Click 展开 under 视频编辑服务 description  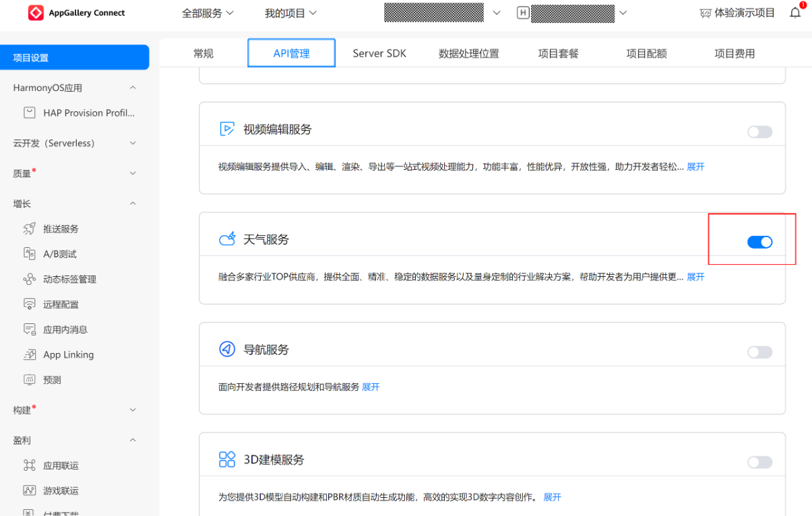695,166
